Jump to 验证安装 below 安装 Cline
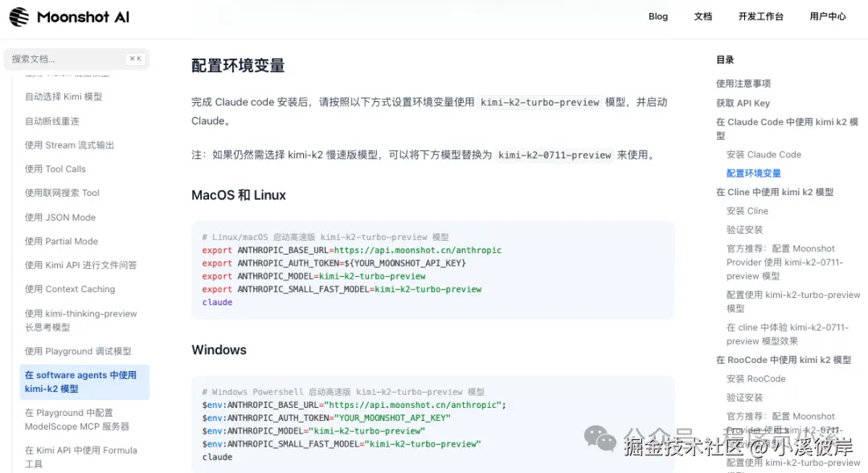Screen dimensions: 868x473 point(744,230)
